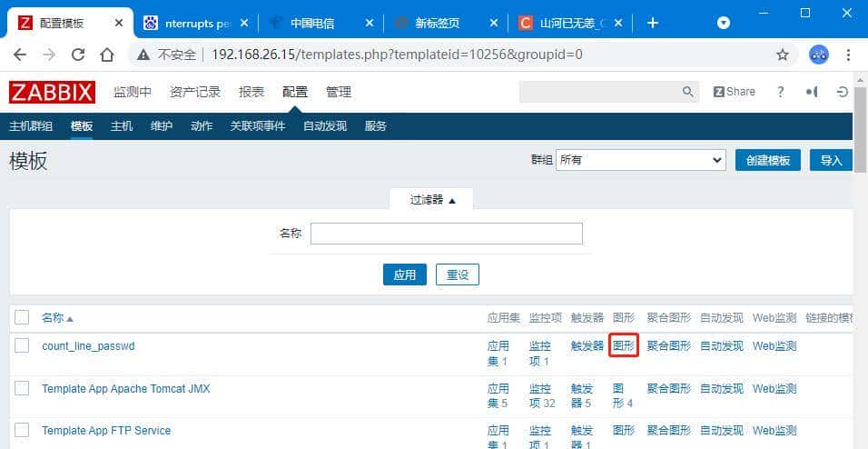Check the Template App FTP Service checkbox
868x449 pixels.
[x=22, y=431]
